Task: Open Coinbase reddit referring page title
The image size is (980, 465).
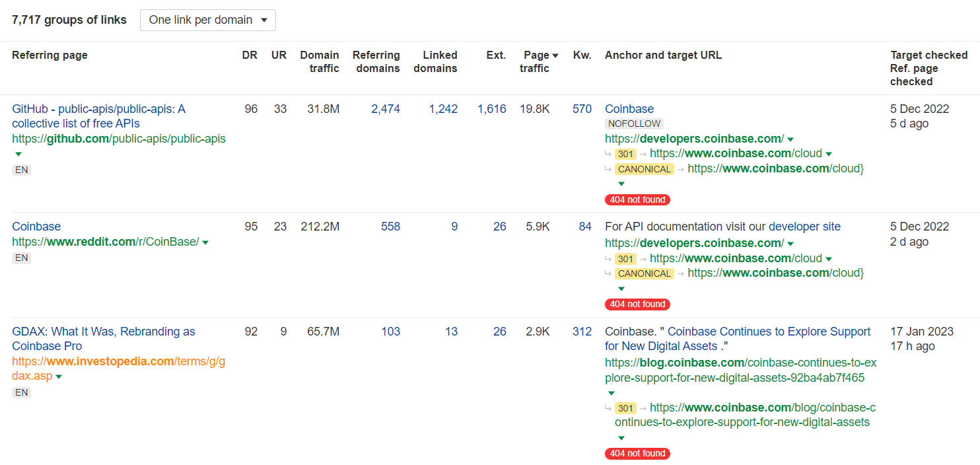Action: pyautogui.click(x=36, y=227)
